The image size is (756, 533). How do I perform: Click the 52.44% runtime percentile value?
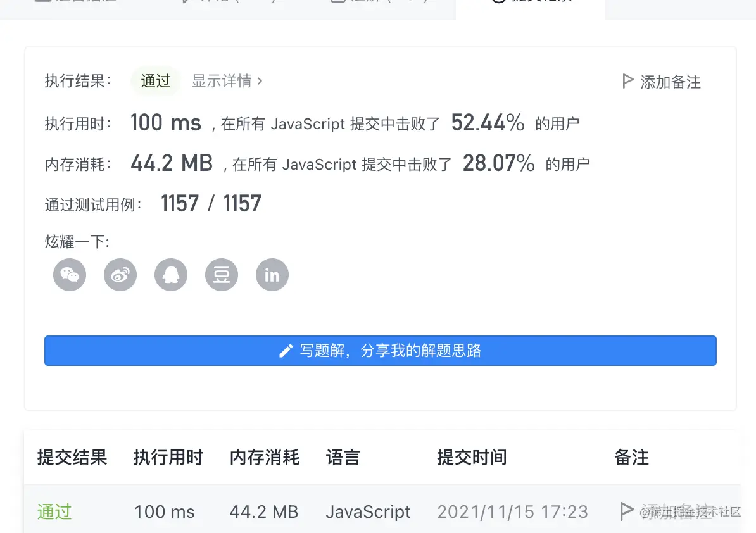coord(488,122)
